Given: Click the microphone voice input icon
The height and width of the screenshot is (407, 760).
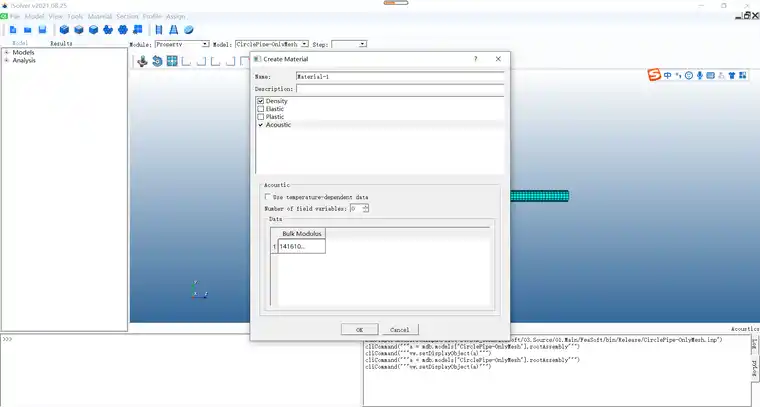Looking at the screenshot, I should click(x=699, y=76).
